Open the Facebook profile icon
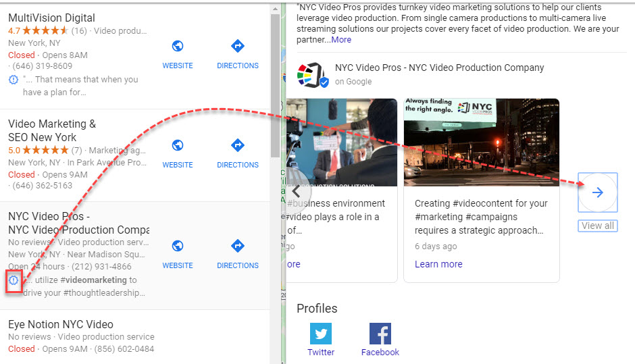The image size is (635, 364). [x=380, y=334]
